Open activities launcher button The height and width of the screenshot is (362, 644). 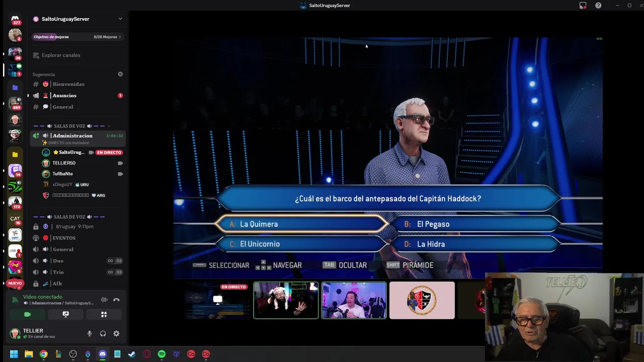click(x=104, y=314)
